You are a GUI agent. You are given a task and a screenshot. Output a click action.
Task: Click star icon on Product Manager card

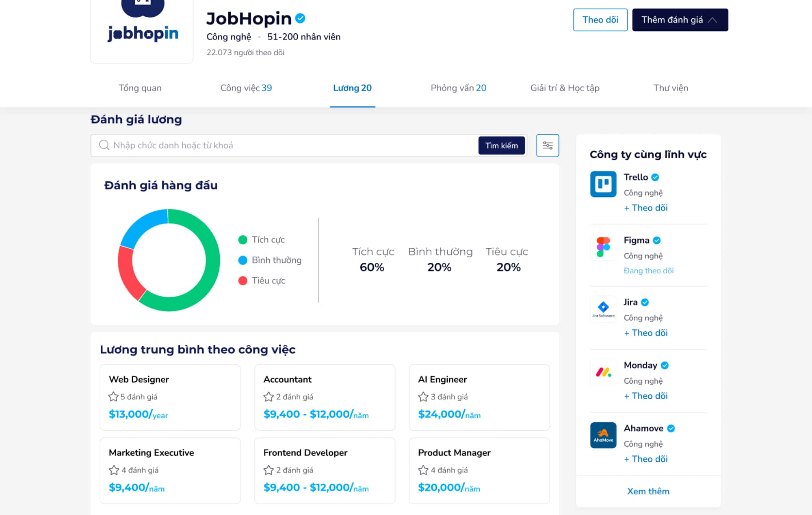(423, 470)
